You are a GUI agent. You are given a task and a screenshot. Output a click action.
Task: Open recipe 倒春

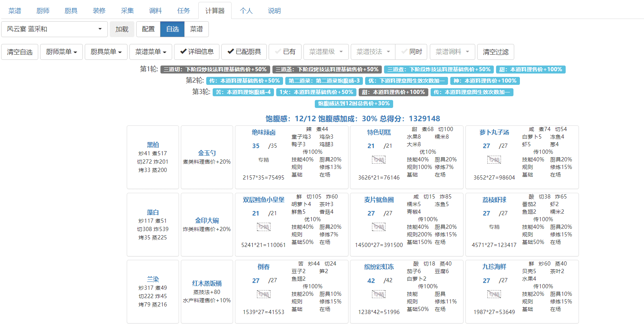tap(264, 267)
